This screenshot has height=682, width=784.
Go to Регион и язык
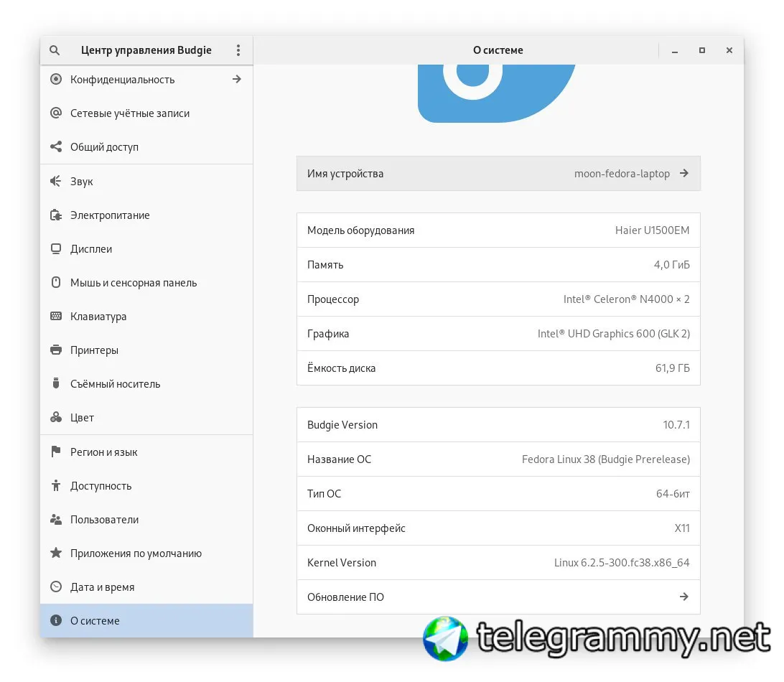coord(146,452)
